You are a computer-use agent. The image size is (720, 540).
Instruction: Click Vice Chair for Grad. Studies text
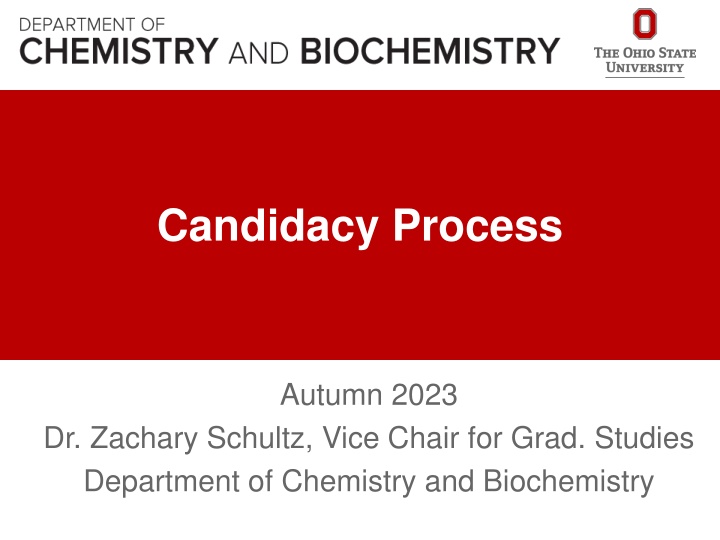point(509,438)
